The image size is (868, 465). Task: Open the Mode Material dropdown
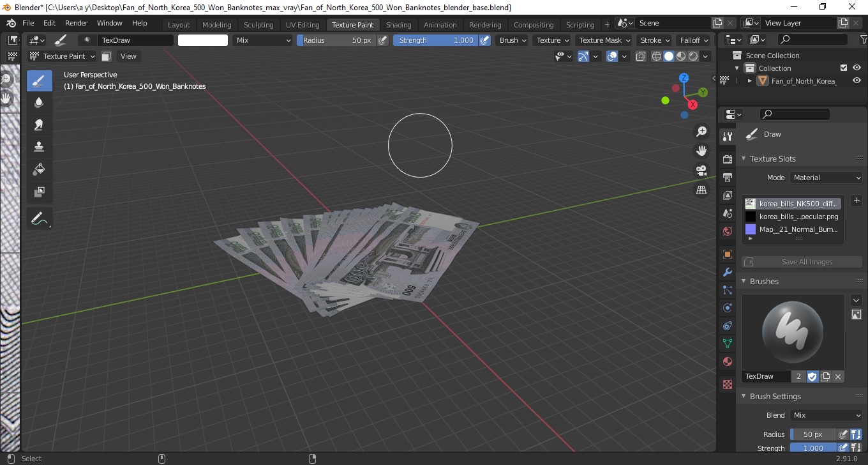[827, 178]
